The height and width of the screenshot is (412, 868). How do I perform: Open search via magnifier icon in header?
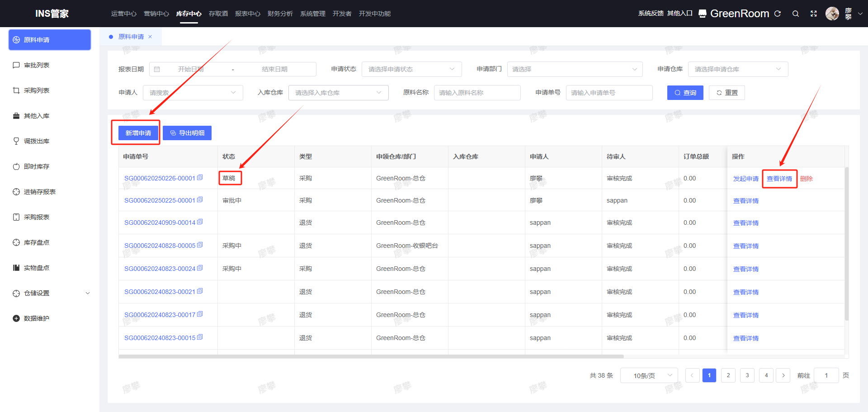click(796, 14)
